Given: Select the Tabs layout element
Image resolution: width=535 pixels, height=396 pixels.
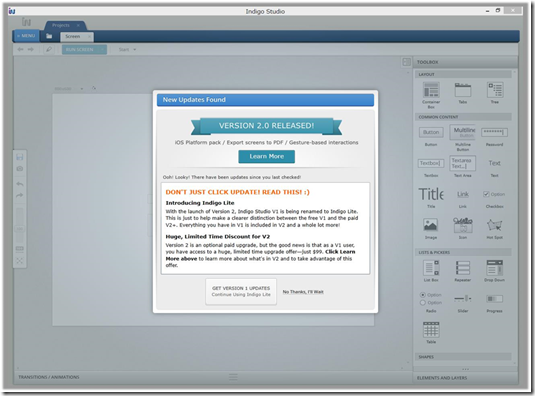Looking at the screenshot, I should pyautogui.click(x=463, y=93).
